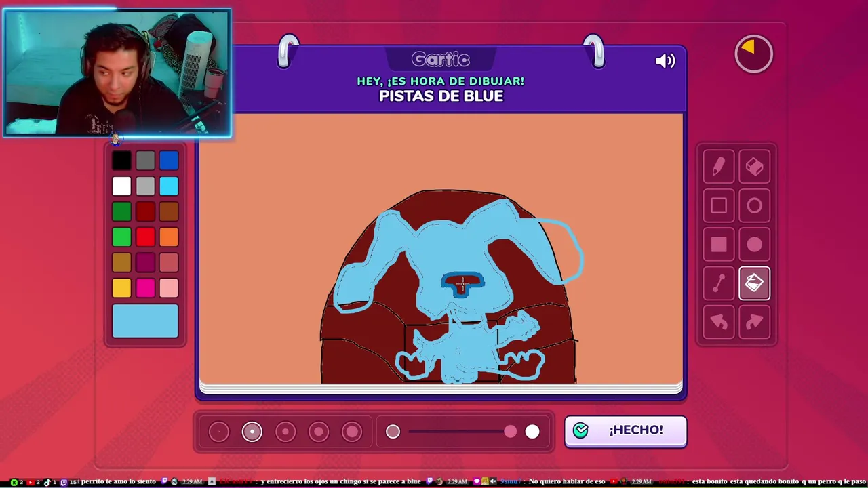The width and height of the screenshot is (868, 488).
Task: Click the round countdown timer
Action: click(754, 54)
